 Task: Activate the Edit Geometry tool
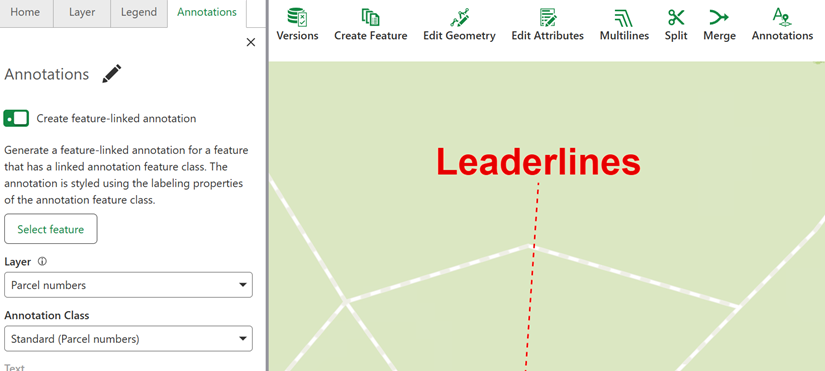(459, 25)
